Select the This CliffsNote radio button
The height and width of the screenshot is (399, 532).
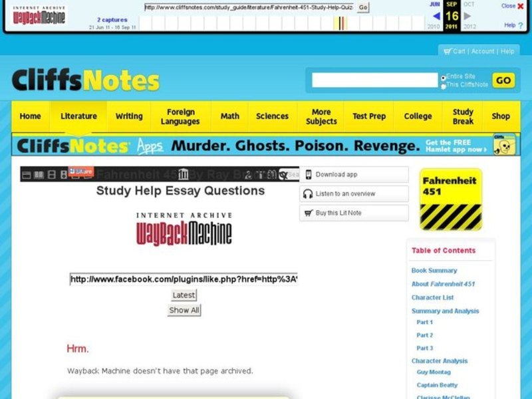(442, 85)
